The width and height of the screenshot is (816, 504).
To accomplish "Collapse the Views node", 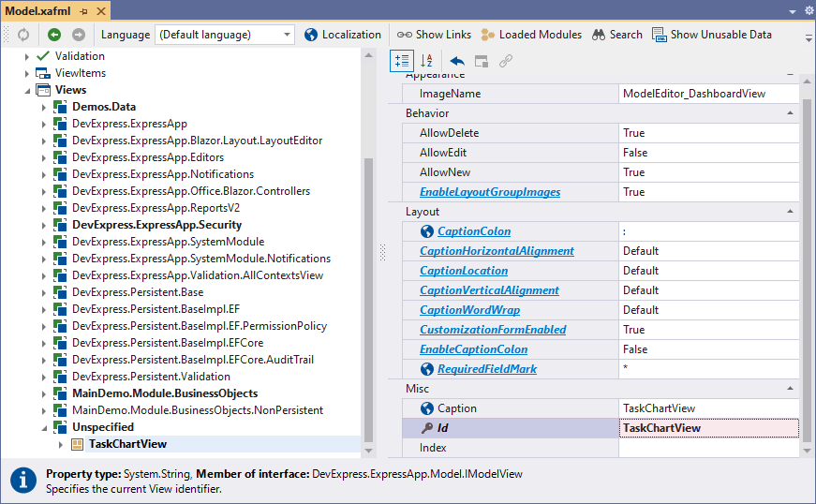I will click(27, 91).
